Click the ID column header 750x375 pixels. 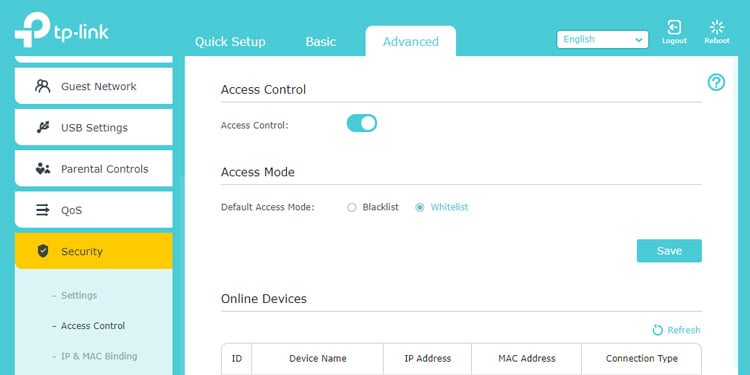click(x=236, y=358)
